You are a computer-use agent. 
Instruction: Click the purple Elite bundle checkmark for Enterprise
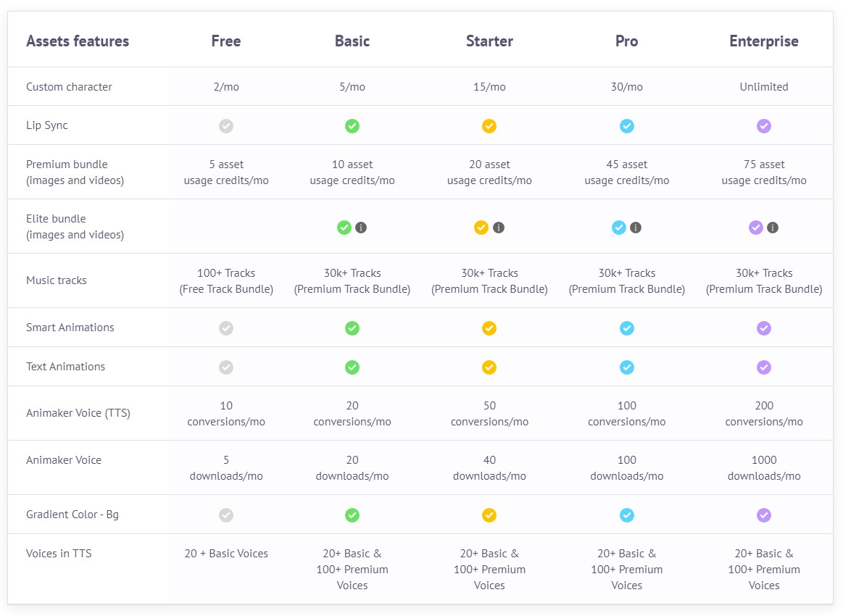click(x=756, y=228)
